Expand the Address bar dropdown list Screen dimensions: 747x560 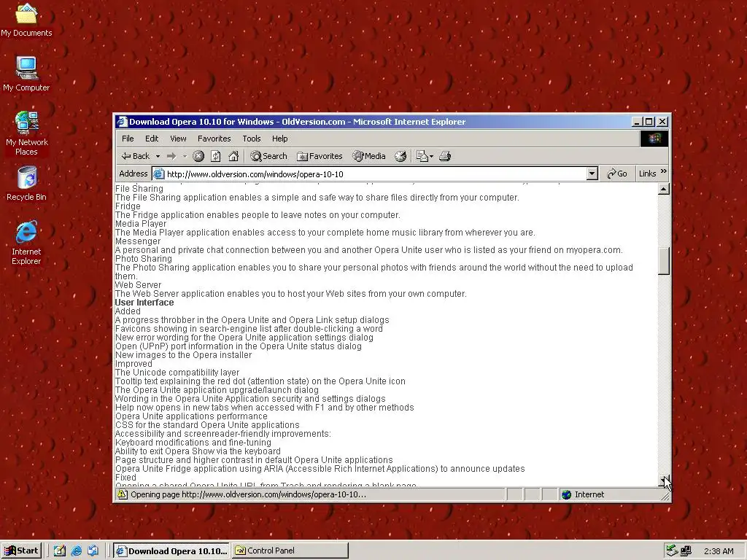pyautogui.click(x=592, y=174)
